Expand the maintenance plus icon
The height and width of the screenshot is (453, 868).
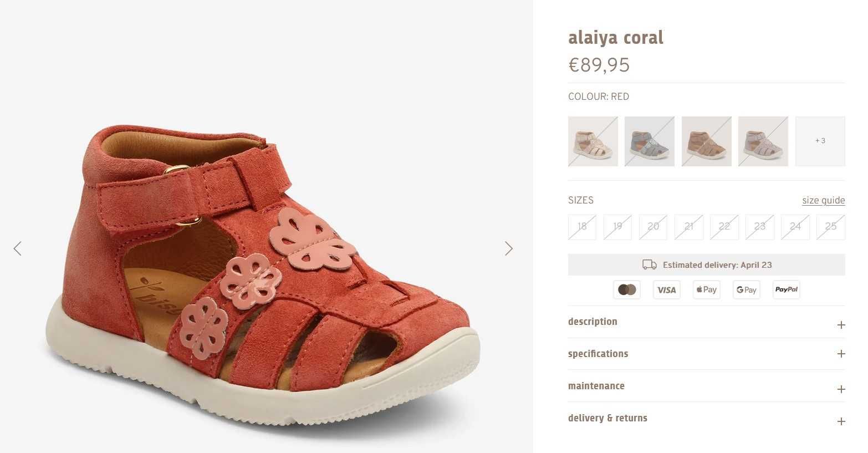841,389
